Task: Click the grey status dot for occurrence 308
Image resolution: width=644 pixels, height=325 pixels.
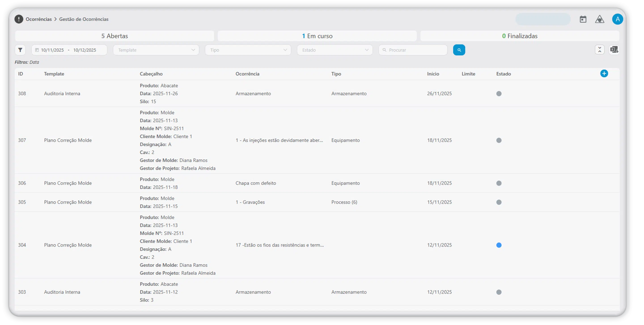Action: point(499,93)
